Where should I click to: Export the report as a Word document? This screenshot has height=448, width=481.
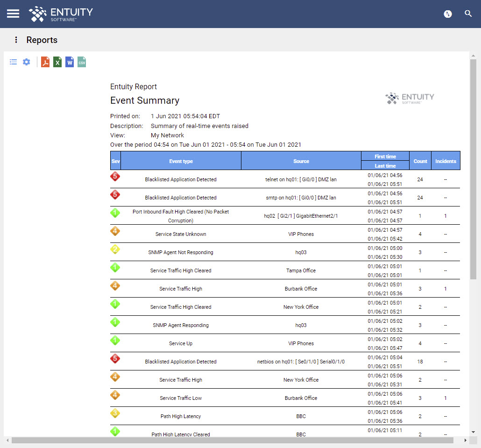tap(69, 62)
